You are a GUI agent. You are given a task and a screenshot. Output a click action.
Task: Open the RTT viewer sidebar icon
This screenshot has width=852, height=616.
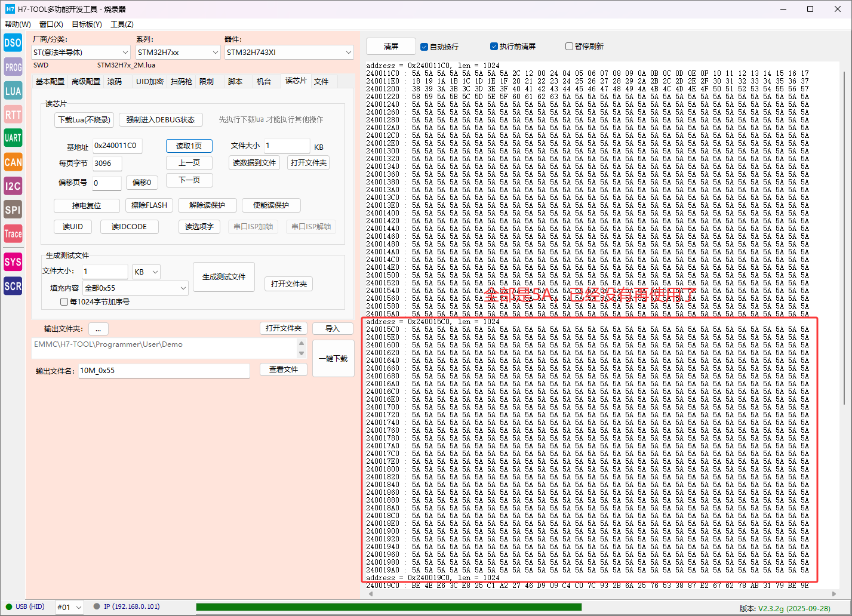tap(13, 115)
